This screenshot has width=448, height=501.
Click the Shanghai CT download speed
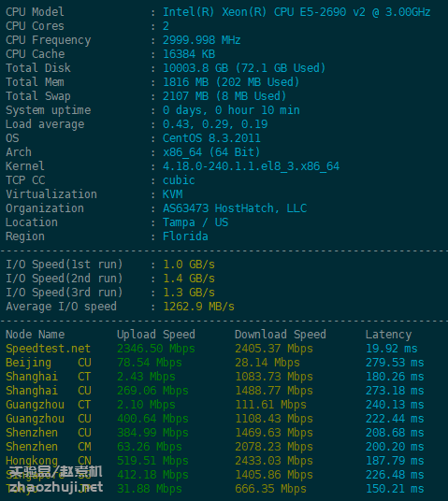pyautogui.click(x=274, y=377)
